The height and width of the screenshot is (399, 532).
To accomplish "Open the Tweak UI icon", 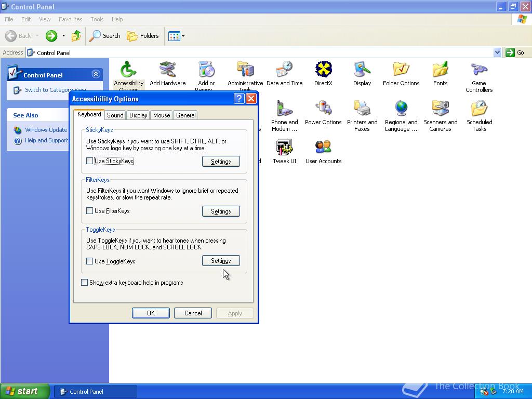I will pyautogui.click(x=284, y=152).
